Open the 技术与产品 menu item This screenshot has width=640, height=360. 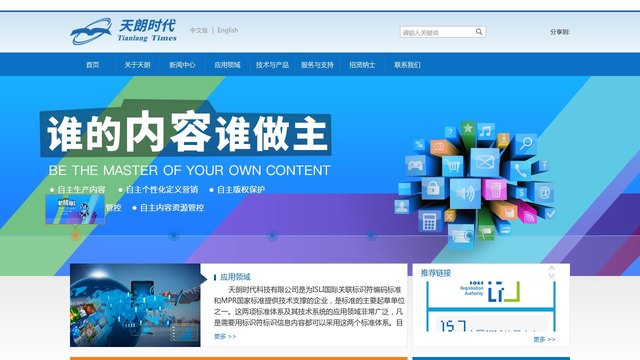pos(272,64)
